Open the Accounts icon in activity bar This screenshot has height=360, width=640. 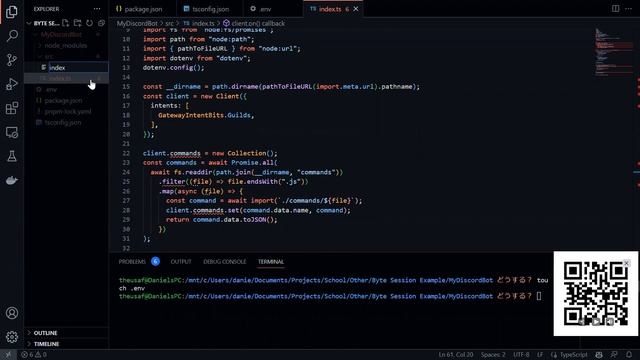(11, 313)
